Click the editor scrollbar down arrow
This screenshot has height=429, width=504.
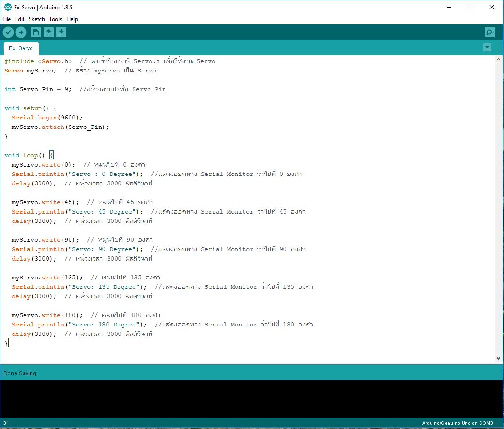(x=499, y=358)
